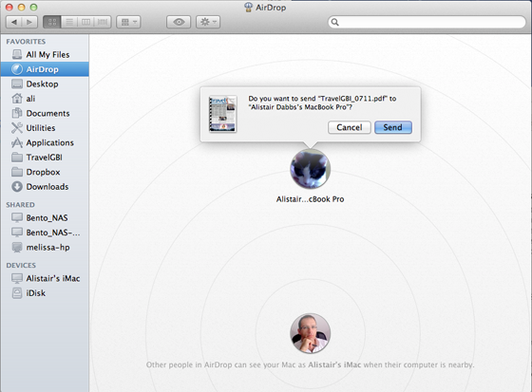The image size is (532, 392).
Task: Click the TravelGBI folder icon
Action: tap(17, 158)
